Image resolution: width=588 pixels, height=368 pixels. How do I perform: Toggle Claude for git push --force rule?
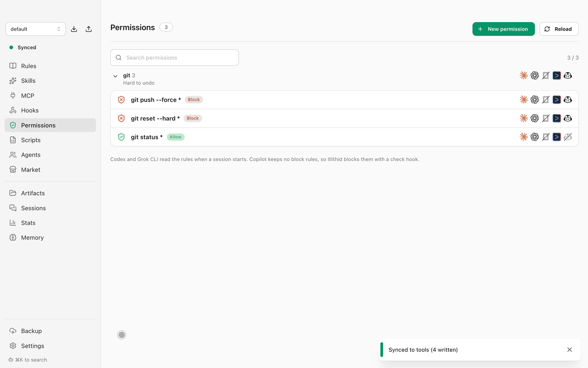point(524,99)
